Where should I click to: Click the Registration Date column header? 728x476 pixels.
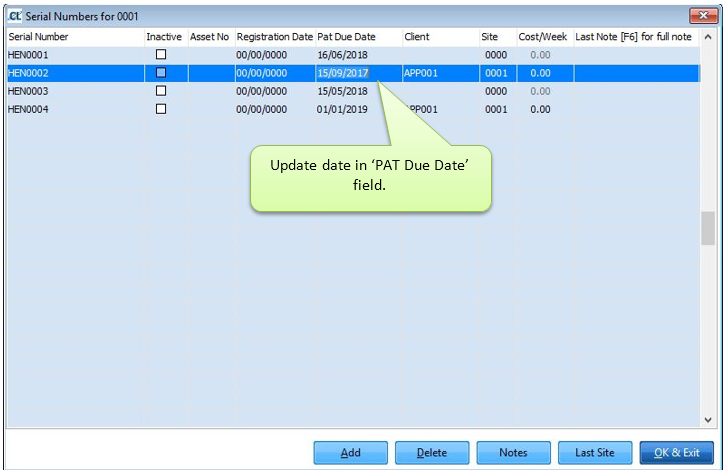coord(274,37)
